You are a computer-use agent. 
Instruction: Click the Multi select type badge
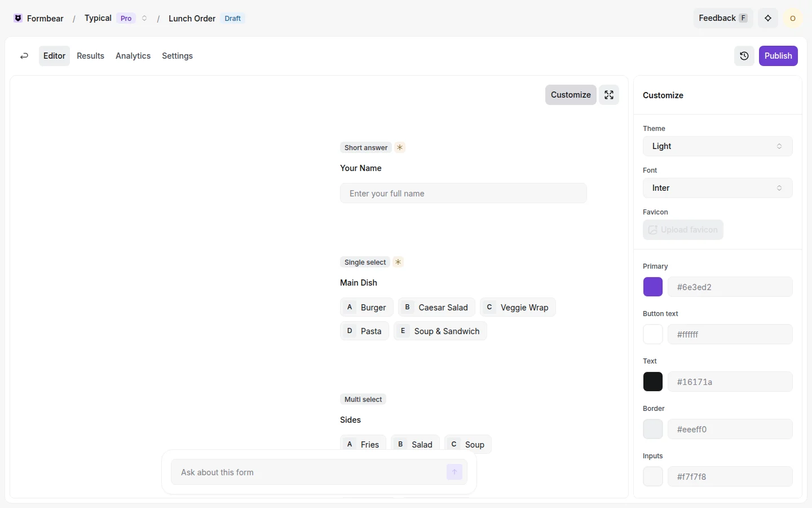coord(363,399)
